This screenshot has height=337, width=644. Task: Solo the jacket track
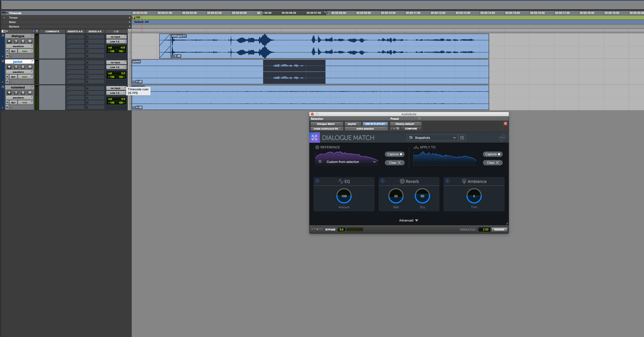pyautogui.click(x=23, y=67)
